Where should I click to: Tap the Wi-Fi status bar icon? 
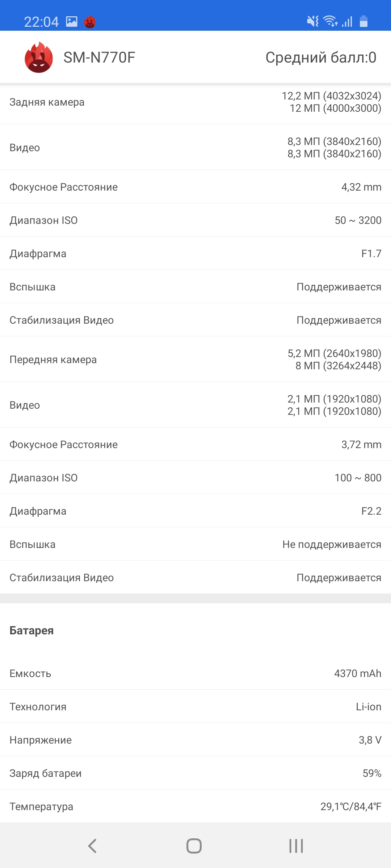(330, 21)
